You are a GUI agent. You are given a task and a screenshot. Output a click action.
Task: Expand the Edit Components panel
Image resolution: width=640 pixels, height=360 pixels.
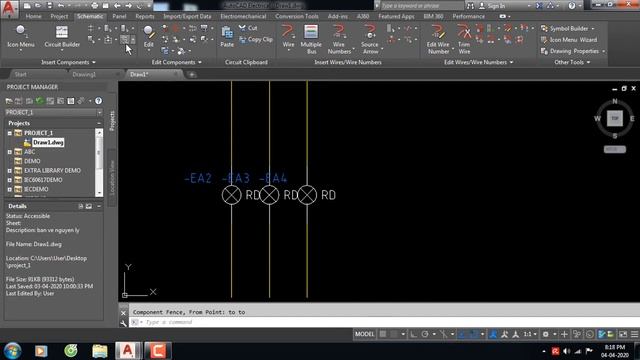tap(176, 62)
